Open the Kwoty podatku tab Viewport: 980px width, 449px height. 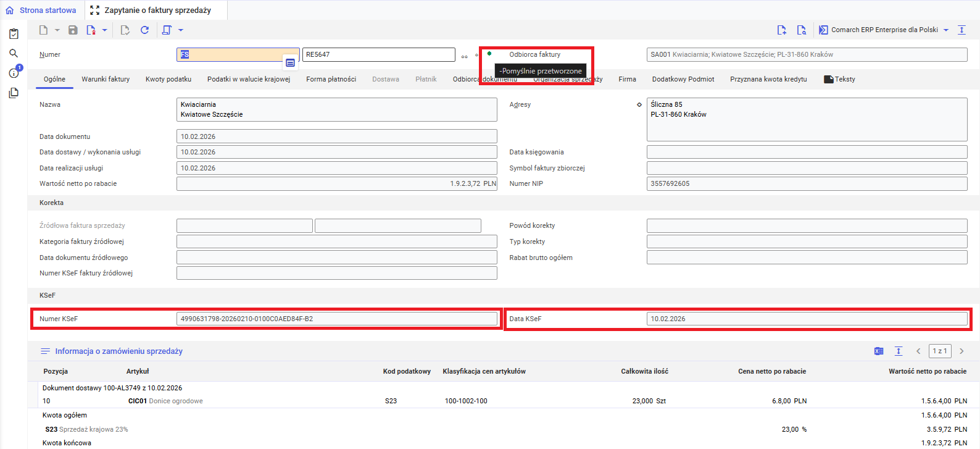[168, 79]
